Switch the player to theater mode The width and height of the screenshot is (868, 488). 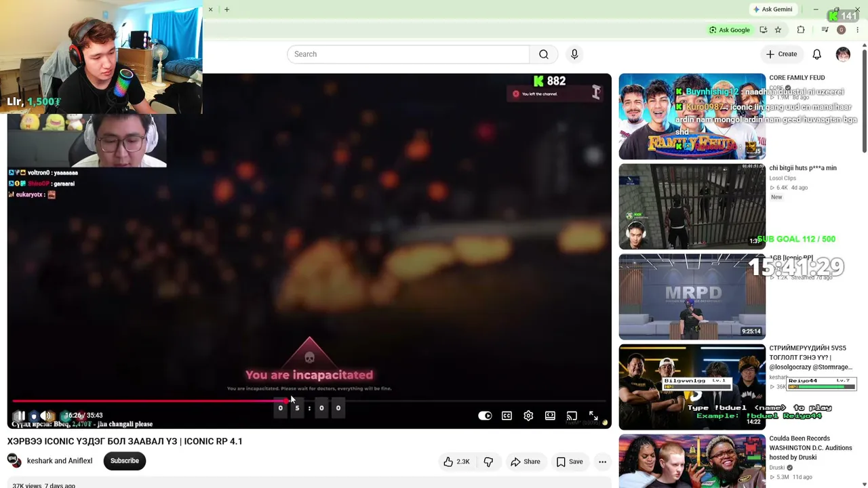pos(550,415)
